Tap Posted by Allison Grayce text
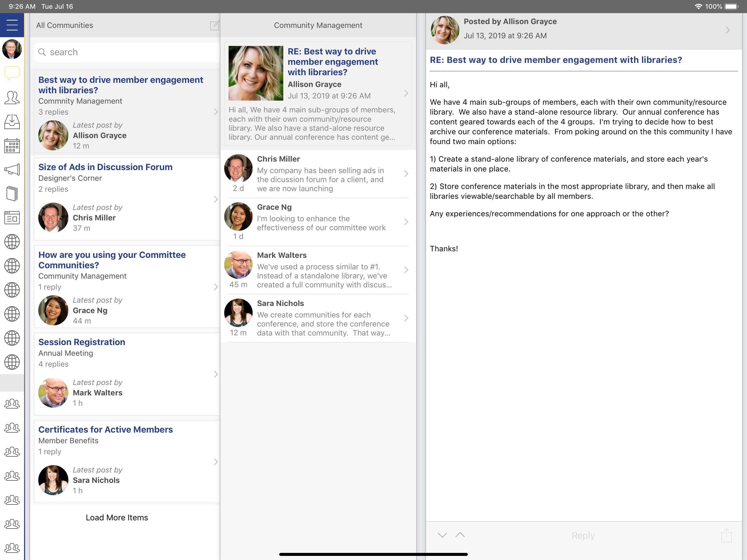This screenshot has height=560, width=747. coord(510,21)
